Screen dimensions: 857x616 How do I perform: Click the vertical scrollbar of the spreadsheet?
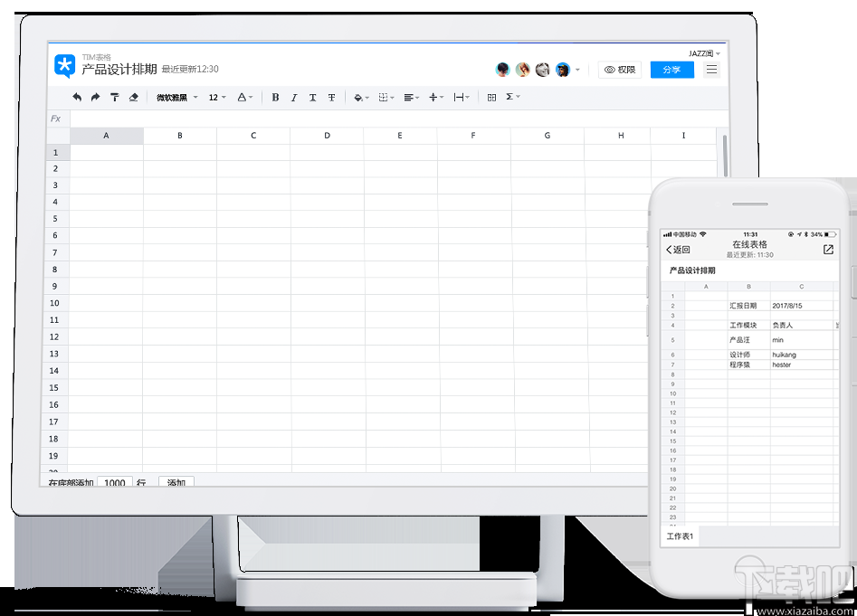coord(725,156)
